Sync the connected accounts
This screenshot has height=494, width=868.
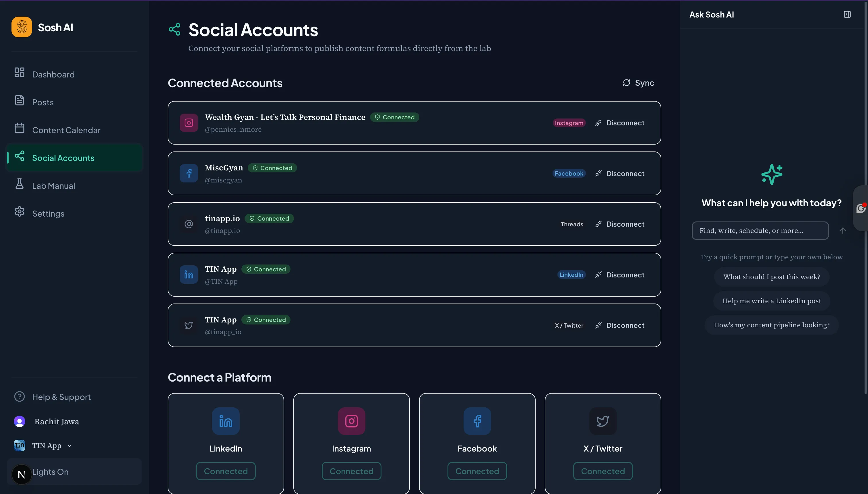click(638, 83)
